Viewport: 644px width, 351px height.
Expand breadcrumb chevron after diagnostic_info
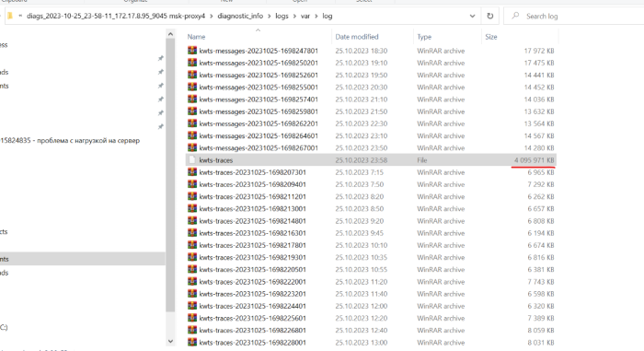270,16
